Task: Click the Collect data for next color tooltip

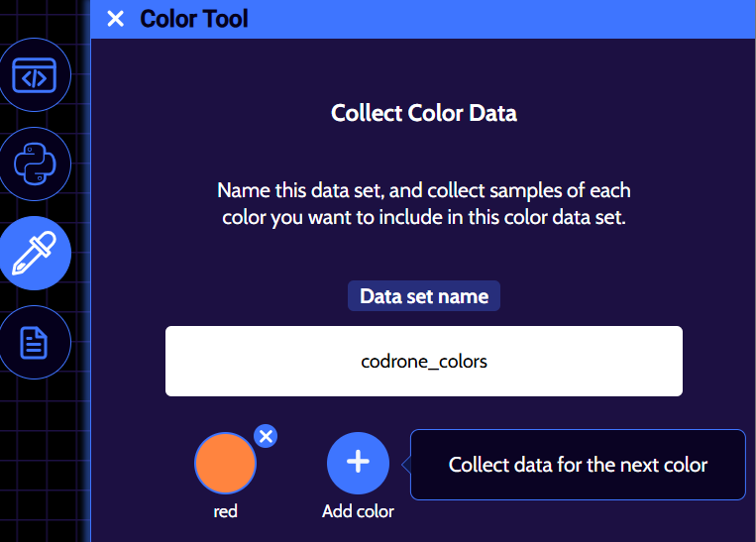Action: (x=578, y=465)
